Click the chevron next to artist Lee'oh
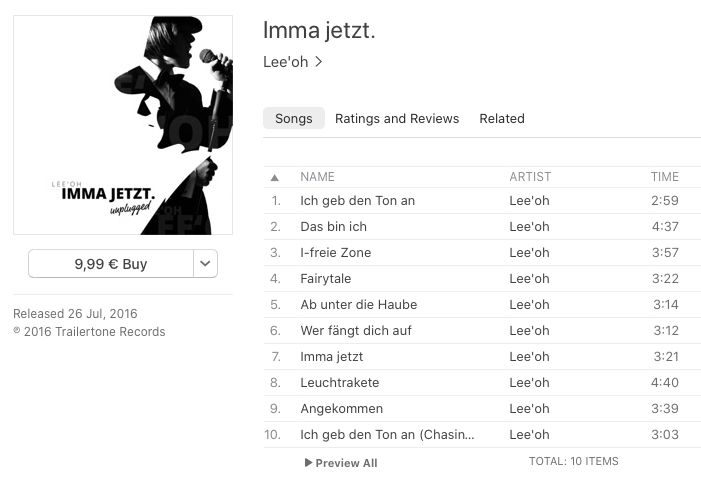This screenshot has height=489, width=701. (x=318, y=62)
